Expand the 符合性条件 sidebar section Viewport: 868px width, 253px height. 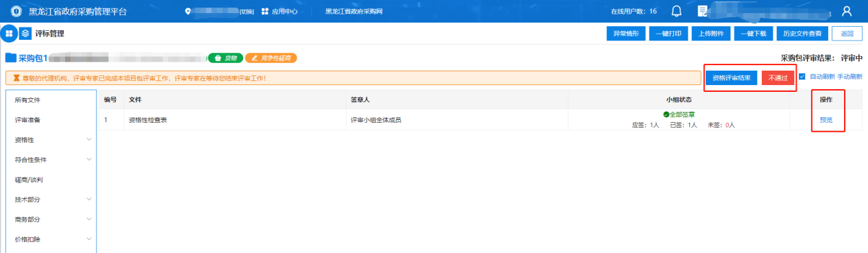pyautogui.click(x=51, y=160)
